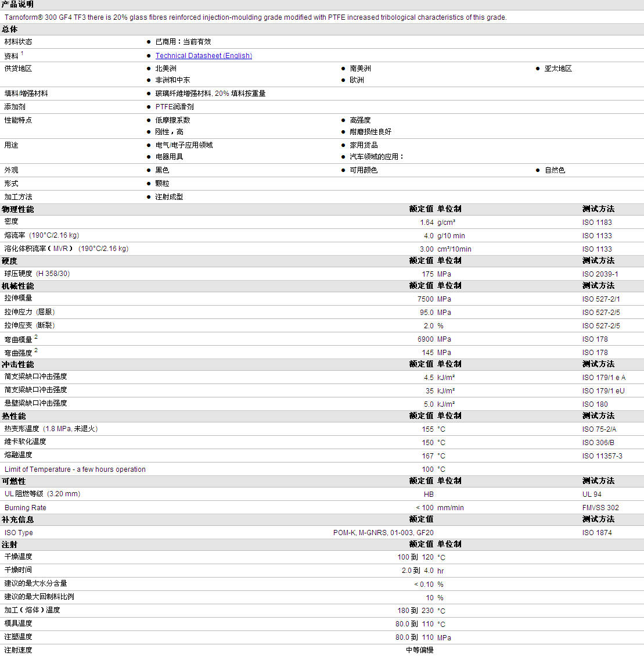This screenshot has width=644, height=656.
Task: Click the 建议的最大回制料比例 row label
Action: point(39,597)
